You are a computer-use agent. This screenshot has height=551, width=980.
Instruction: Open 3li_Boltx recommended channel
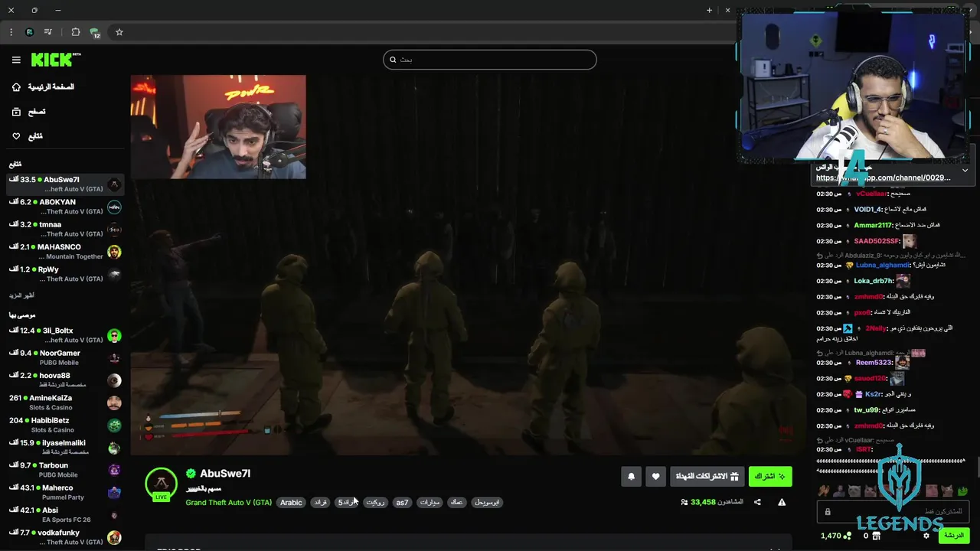pos(64,335)
